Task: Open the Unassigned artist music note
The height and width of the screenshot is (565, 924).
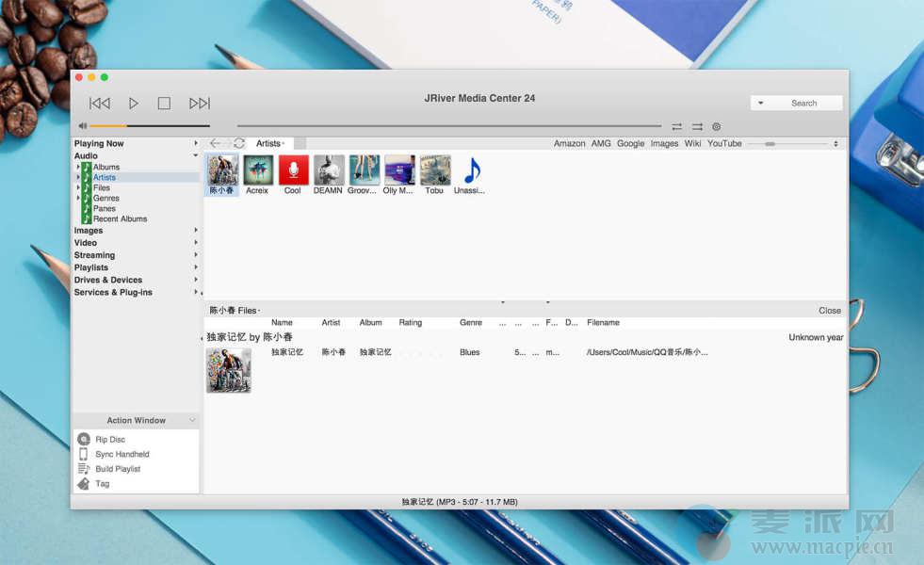Action: tap(470, 170)
